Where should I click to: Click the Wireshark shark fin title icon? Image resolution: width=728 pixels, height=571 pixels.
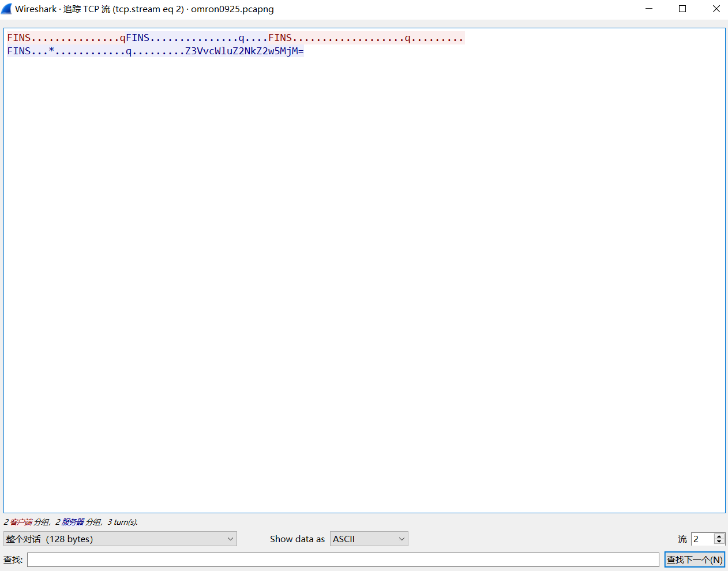pos(7,9)
